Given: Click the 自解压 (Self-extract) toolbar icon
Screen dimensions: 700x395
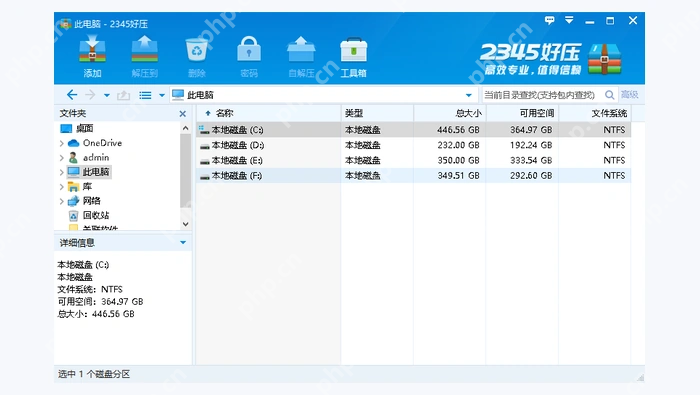Looking at the screenshot, I should (x=301, y=49).
